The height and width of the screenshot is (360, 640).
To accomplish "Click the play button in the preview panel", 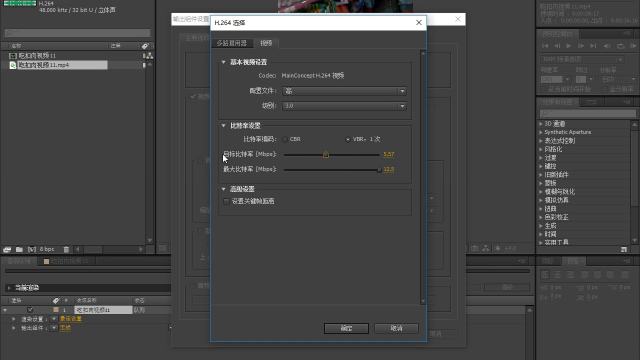I will click(x=569, y=46).
